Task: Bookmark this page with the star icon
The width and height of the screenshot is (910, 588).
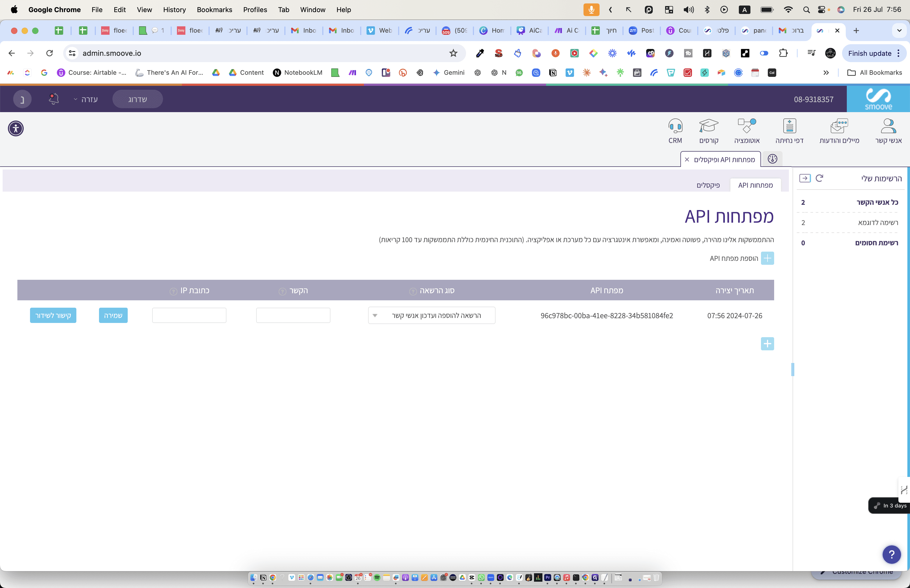Action: (x=453, y=53)
